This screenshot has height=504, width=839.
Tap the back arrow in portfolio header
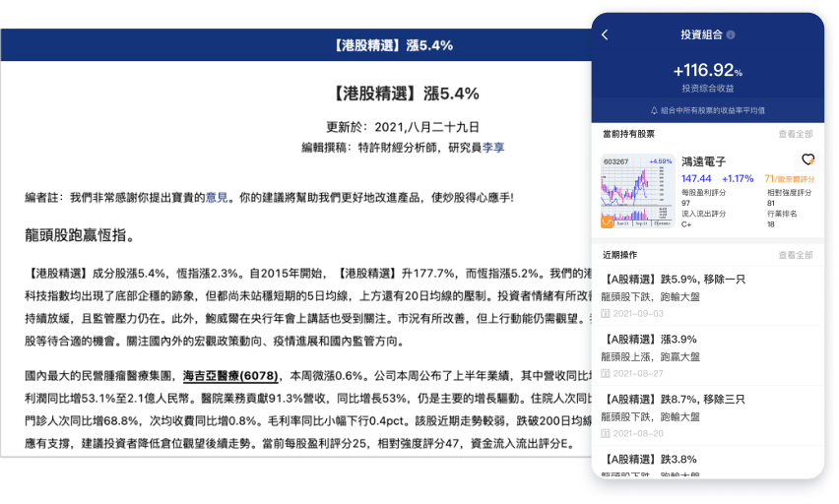(605, 34)
